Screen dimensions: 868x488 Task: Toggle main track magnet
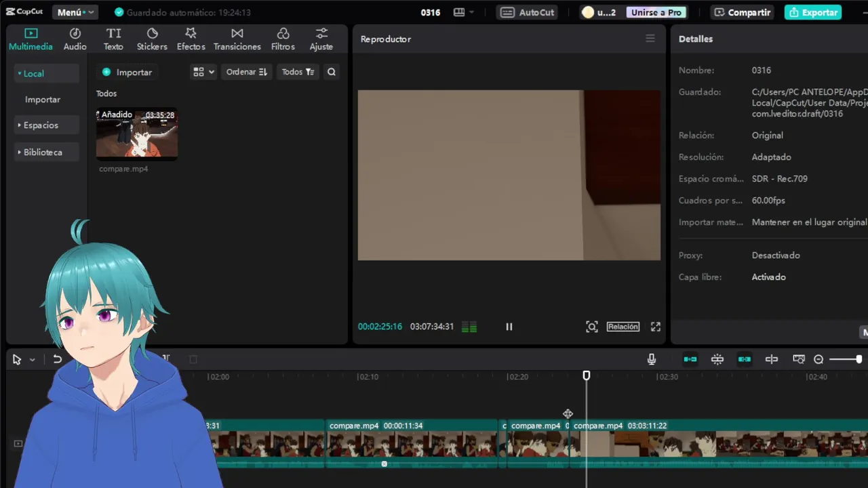pos(690,359)
